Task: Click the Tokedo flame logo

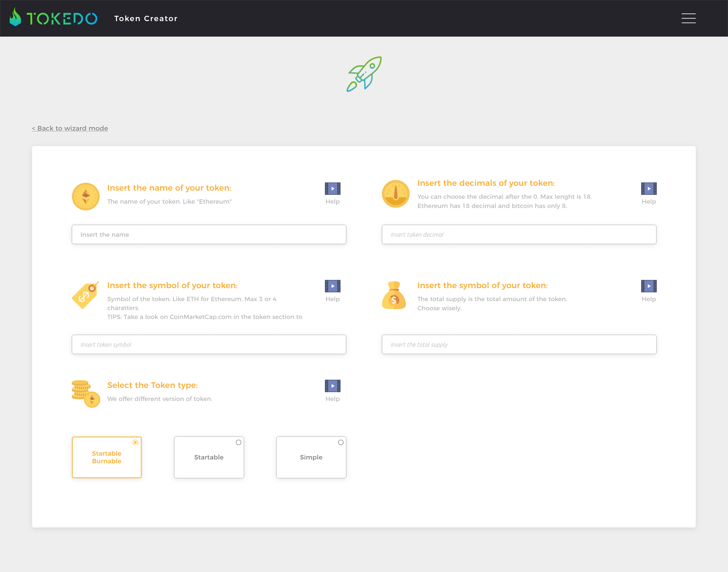Action: [x=16, y=17]
